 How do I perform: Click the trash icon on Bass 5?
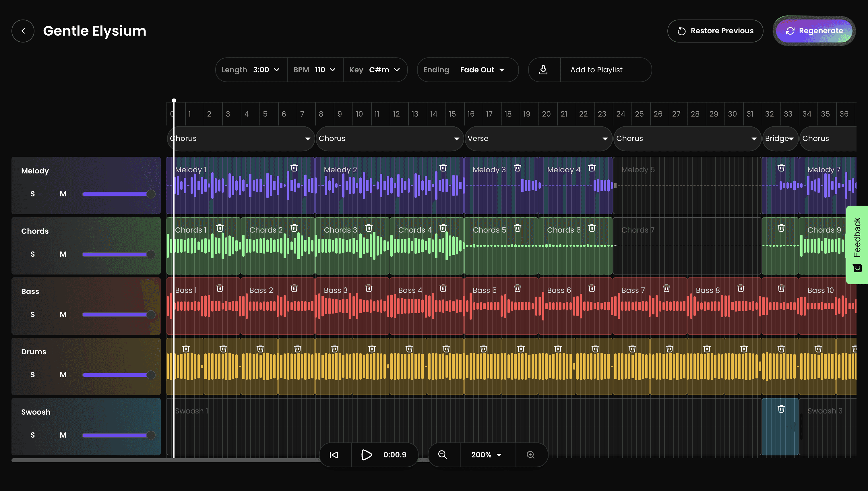click(518, 289)
